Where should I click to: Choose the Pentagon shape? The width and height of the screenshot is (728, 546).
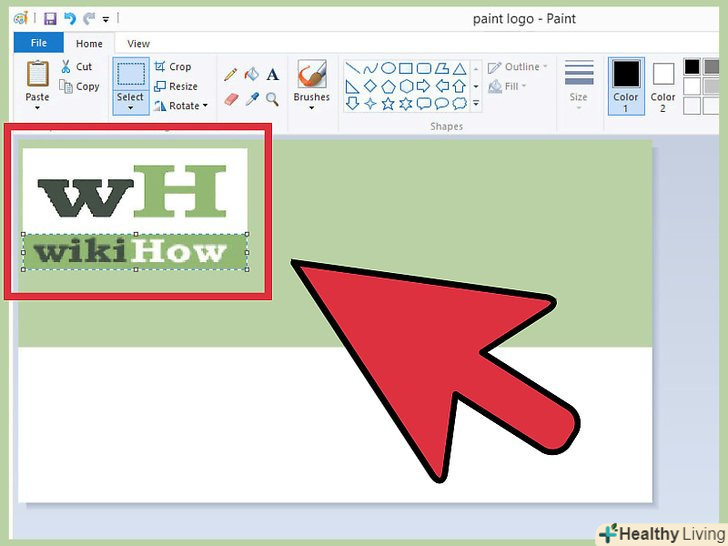[388, 86]
